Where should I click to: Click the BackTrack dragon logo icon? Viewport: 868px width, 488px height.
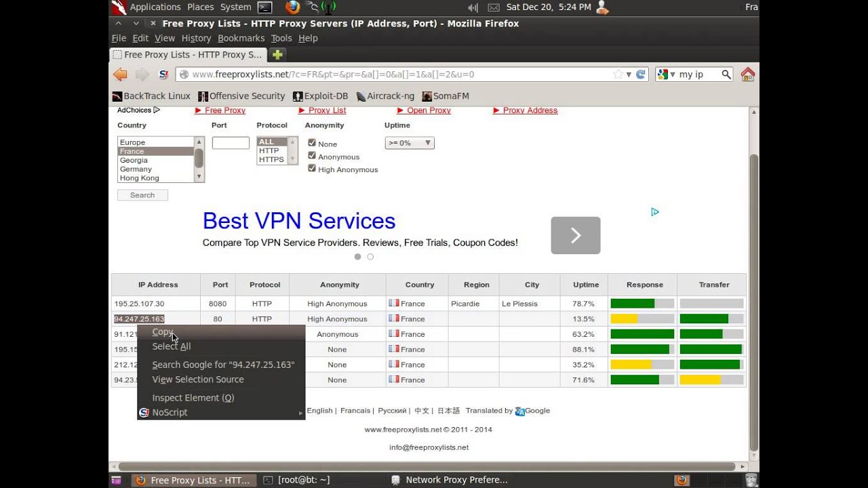tap(118, 7)
